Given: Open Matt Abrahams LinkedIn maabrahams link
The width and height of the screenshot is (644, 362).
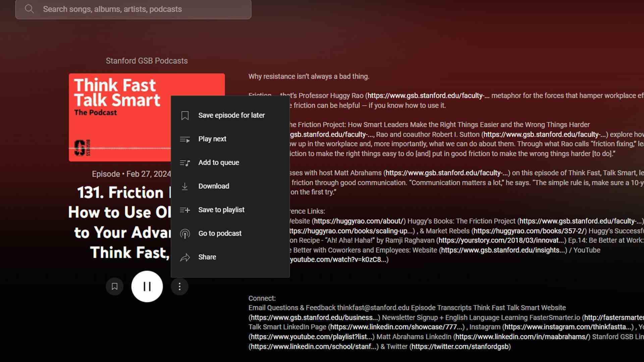Looking at the screenshot, I should click(x=522, y=337).
